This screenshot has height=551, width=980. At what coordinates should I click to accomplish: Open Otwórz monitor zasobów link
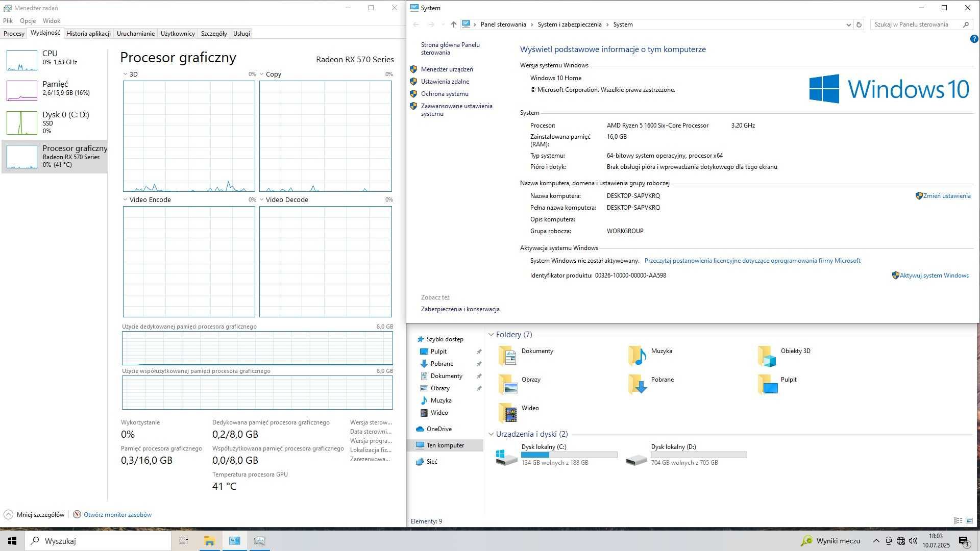tap(117, 514)
